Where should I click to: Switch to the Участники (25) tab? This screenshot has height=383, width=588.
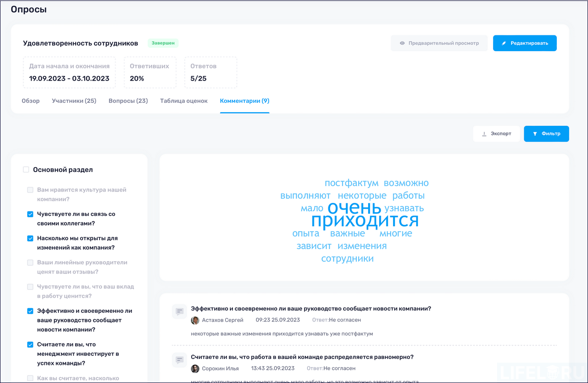coord(74,101)
